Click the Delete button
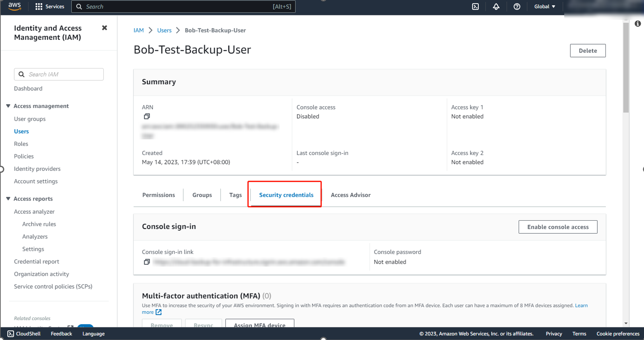The width and height of the screenshot is (644, 340). pos(587,50)
